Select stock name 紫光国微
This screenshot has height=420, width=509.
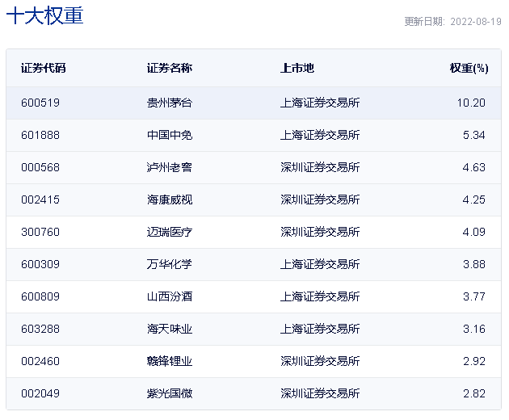[x=170, y=393]
